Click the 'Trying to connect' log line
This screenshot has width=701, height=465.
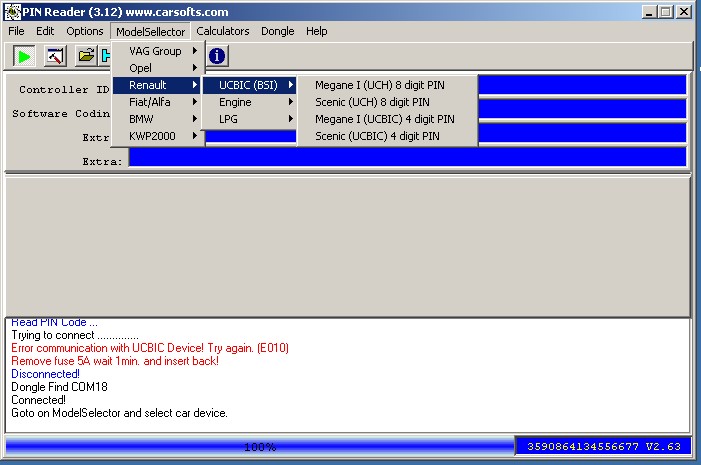pos(75,335)
